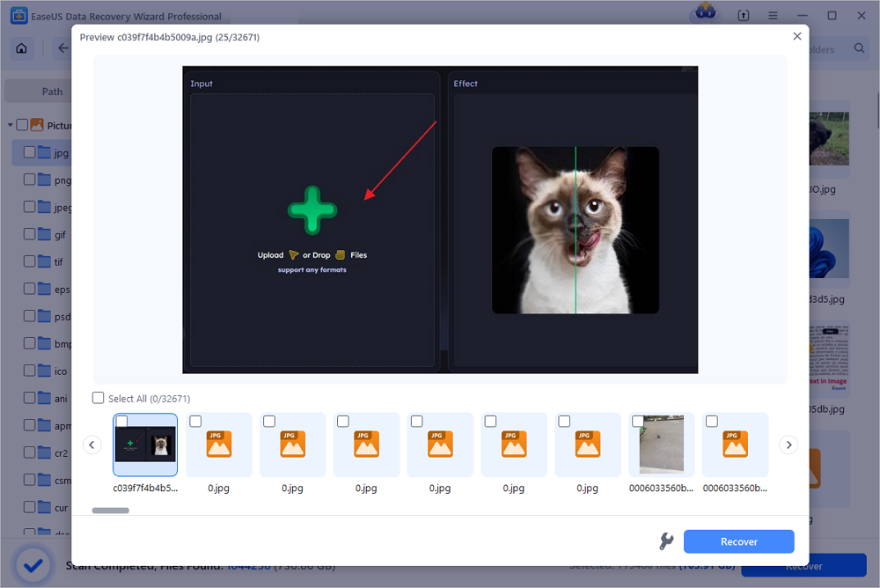The width and height of the screenshot is (880, 588).
Task: Select the gif folder in the tree
Action: tap(60, 236)
